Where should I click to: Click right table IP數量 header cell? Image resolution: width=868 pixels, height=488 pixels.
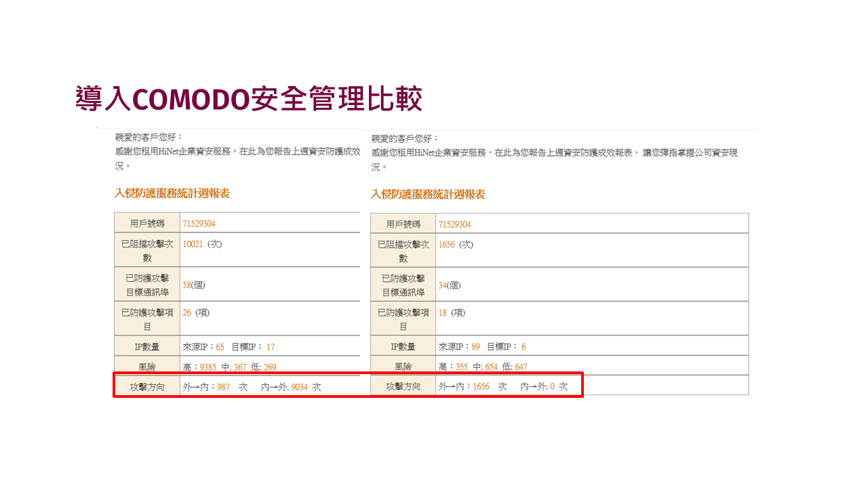[x=403, y=347]
